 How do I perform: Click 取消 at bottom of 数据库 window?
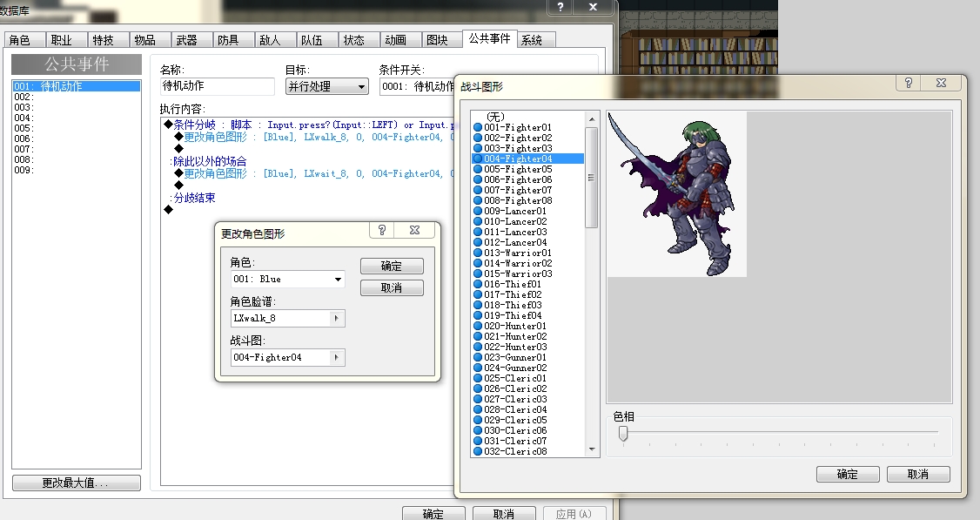(x=504, y=514)
